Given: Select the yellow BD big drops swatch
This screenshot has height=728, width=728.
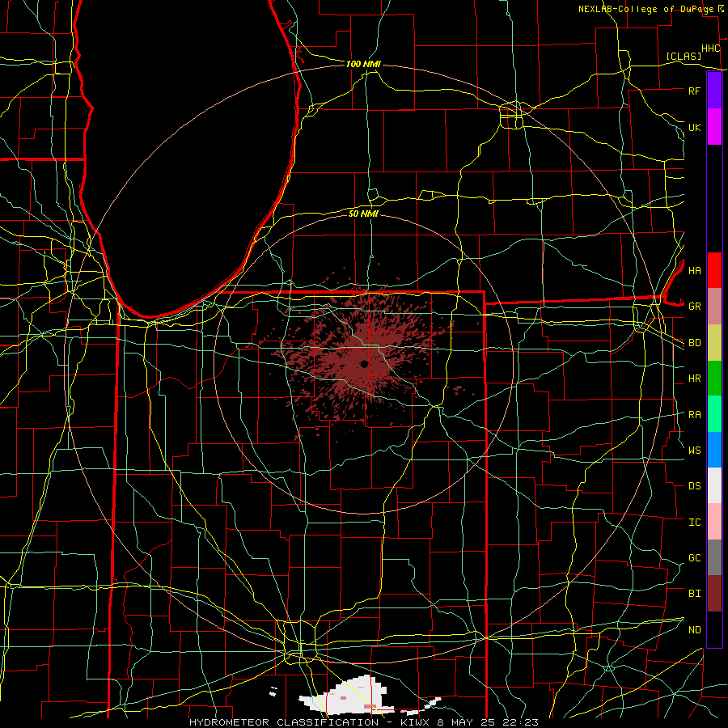Looking at the screenshot, I should click(x=714, y=342).
